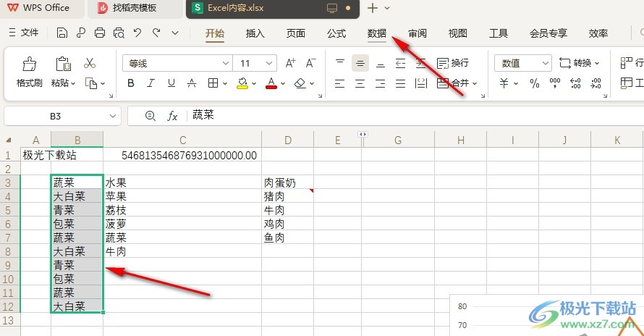644x336 pixels.
Task: Open the font name 等线 dropdown
Action: coord(226,64)
